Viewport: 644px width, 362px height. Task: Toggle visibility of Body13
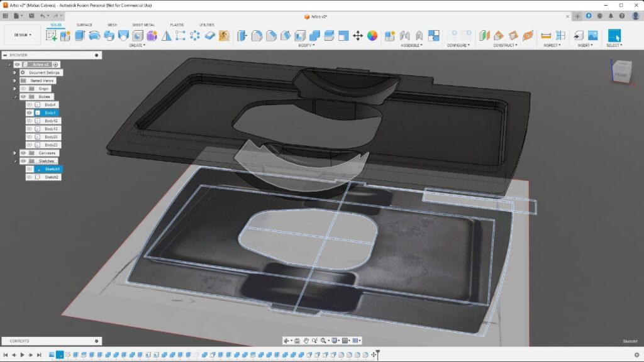pos(29,129)
